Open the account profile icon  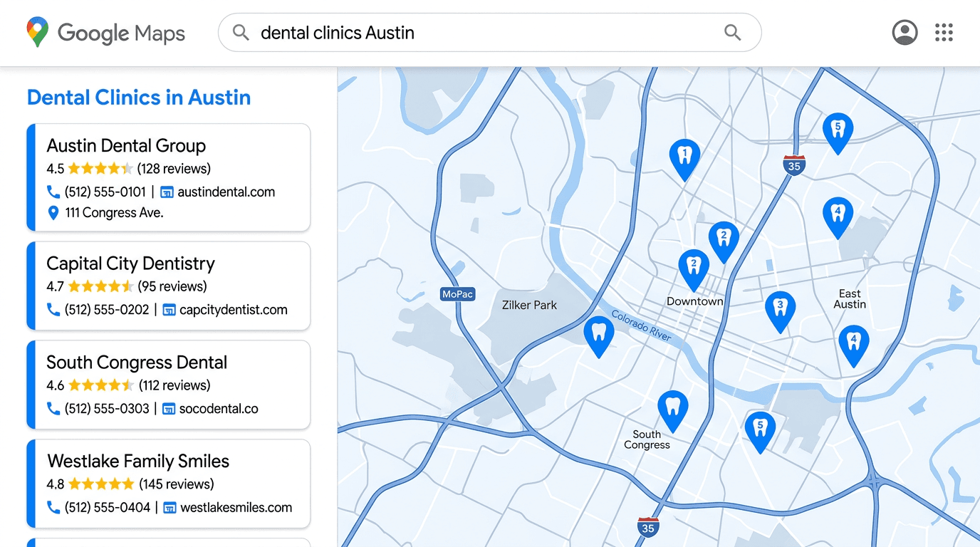(x=905, y=32)
